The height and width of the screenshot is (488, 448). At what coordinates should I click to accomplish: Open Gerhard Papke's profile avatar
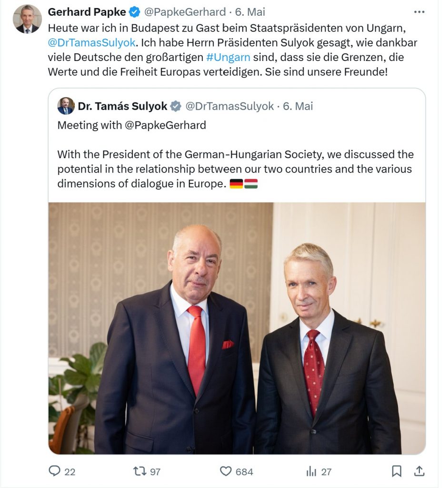27,19
